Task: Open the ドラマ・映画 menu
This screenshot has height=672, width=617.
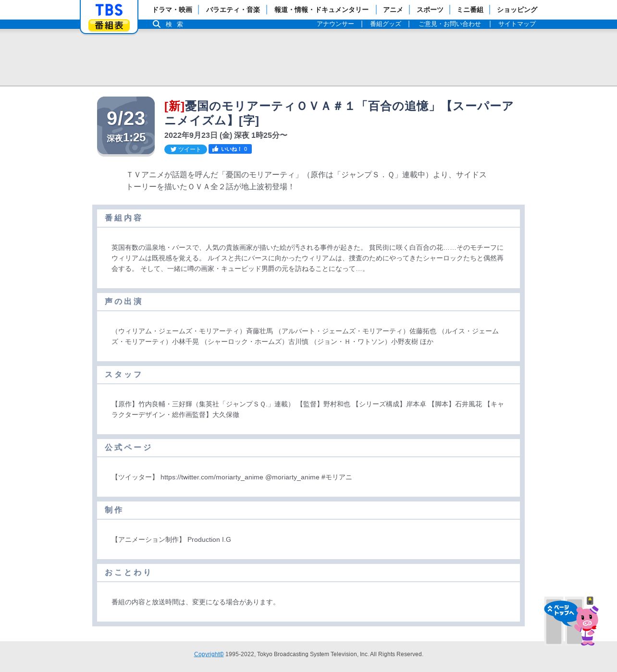Action: pyautogui.click(x=172, y=10)
